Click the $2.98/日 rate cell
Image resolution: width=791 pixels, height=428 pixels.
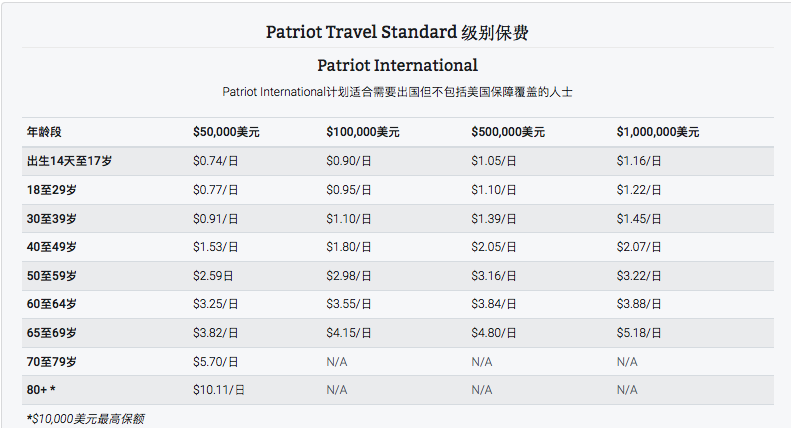(x=349, y=276)
